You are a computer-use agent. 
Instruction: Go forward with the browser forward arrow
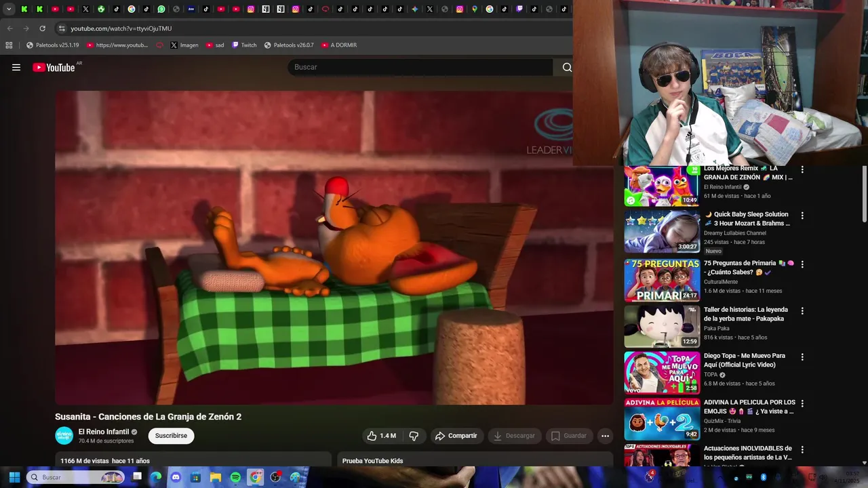pyautogui.click(x=26, y=28)
